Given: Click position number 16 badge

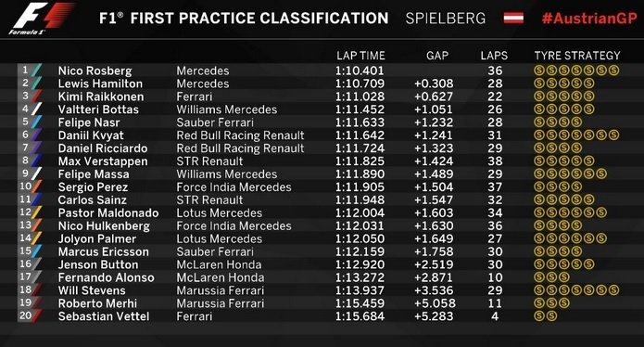Looking at the screenshot, I should 25,264.
